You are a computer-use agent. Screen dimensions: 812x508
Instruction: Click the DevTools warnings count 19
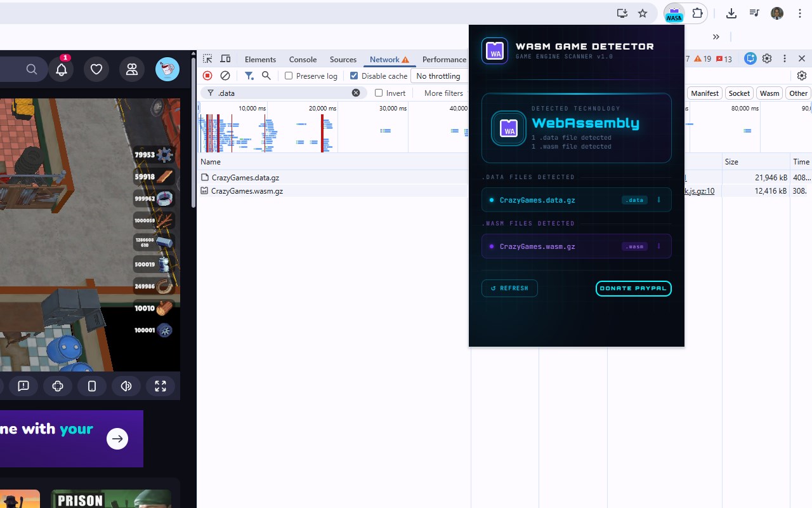click(702, 59)
